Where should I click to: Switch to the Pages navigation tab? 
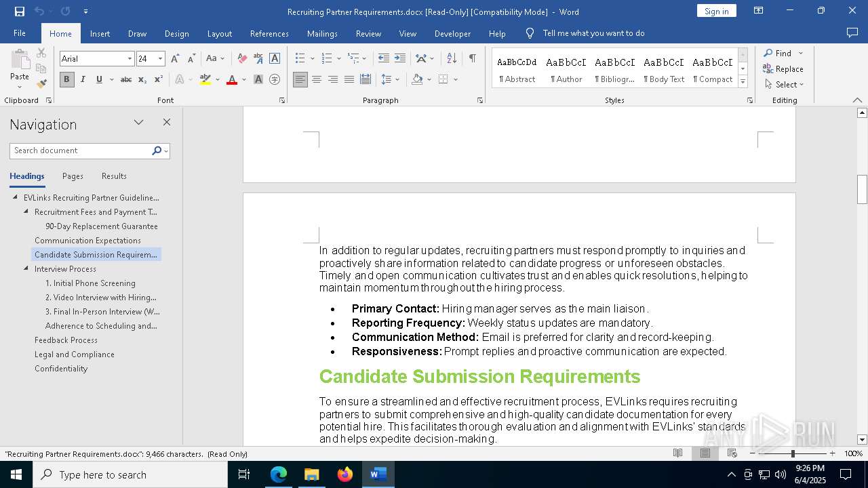73,176
